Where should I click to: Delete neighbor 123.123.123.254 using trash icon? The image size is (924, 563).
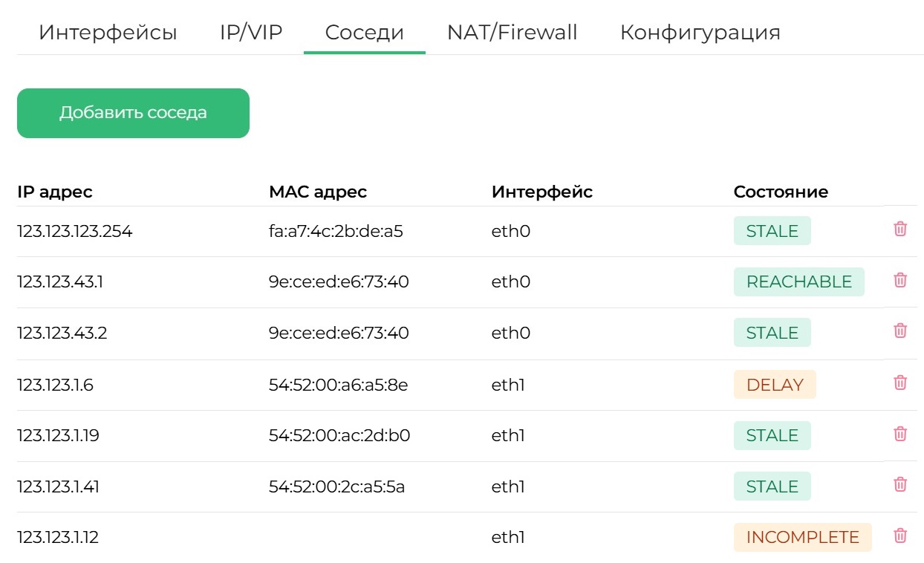pos(899,229)
